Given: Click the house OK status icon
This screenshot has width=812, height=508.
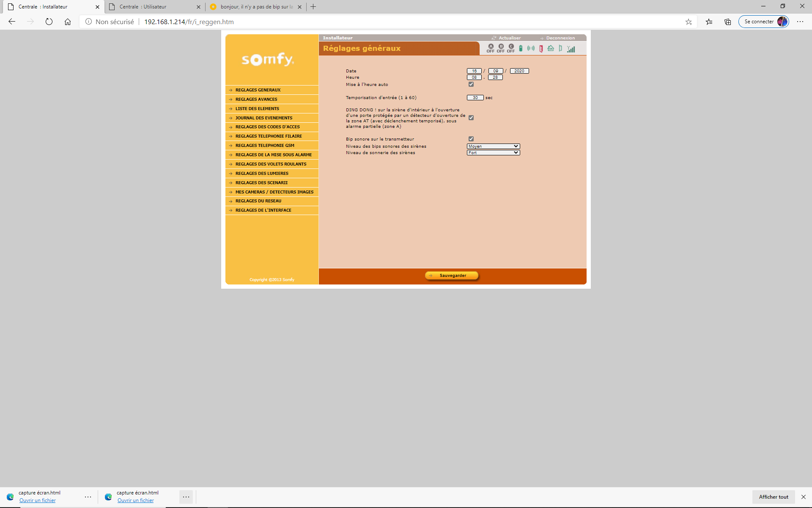Looking at the screenshot, I should point(551,48).
